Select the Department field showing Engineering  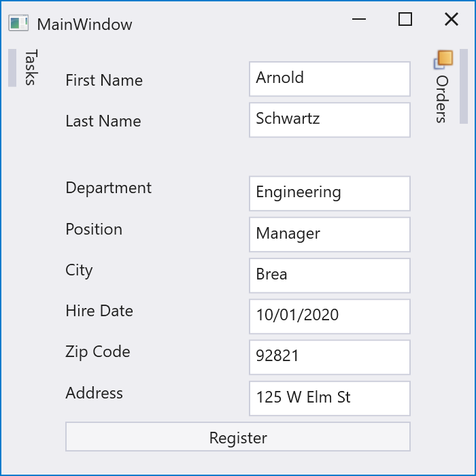click(330, 193)
